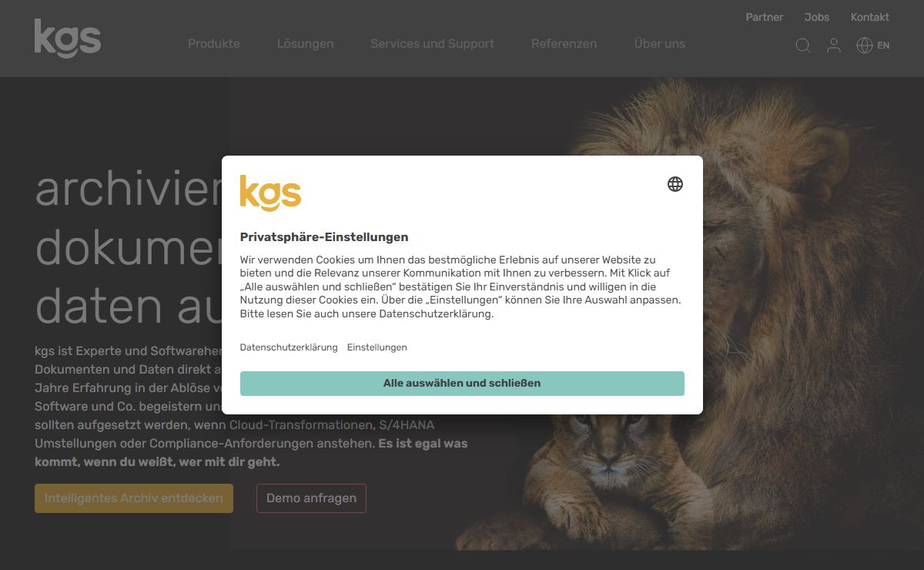Open cookie Einstellungen link
The height and width of the screenshot is (570, 924).
377,347
